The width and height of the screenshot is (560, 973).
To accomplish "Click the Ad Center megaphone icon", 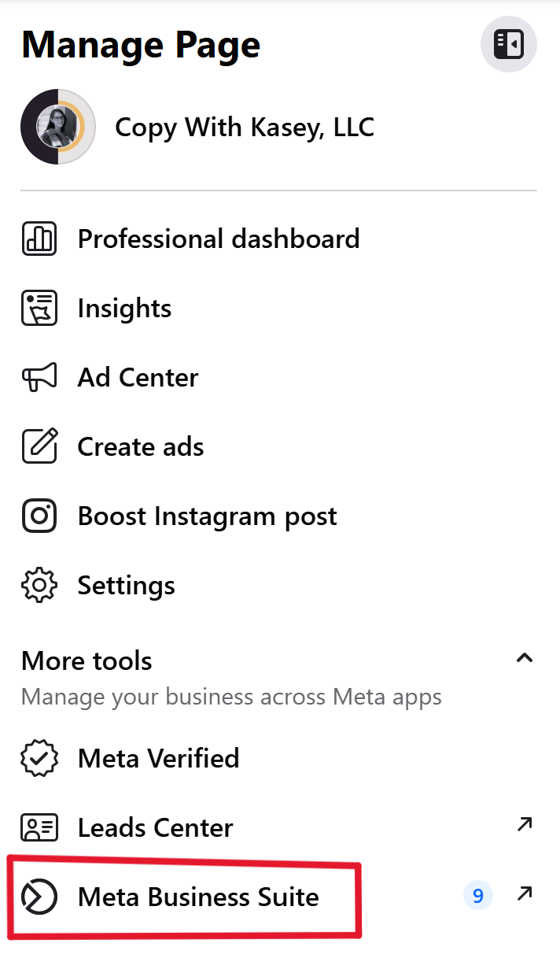I will point(39,378).
